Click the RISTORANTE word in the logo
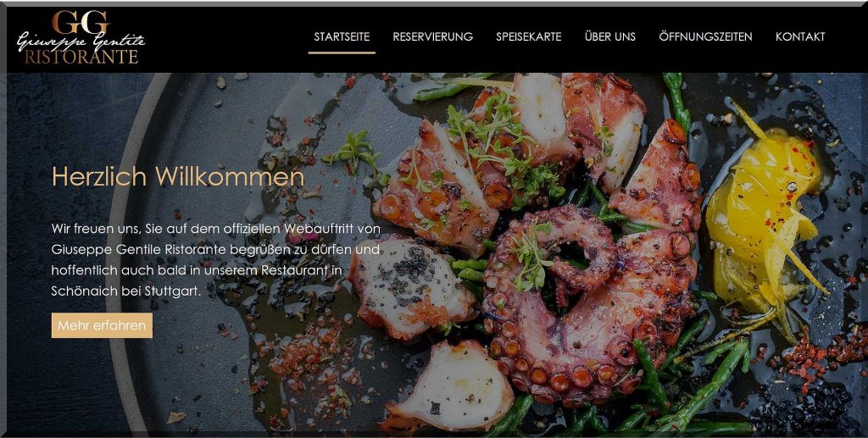The height and width of the screenshot is (438, 868). 81,57
